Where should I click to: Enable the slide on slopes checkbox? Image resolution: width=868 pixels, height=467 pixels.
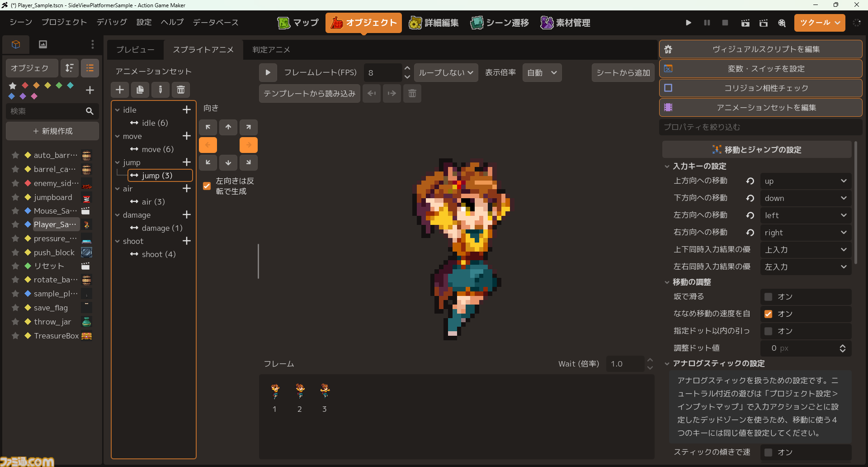pyautogui.click(x=768, y=297)
